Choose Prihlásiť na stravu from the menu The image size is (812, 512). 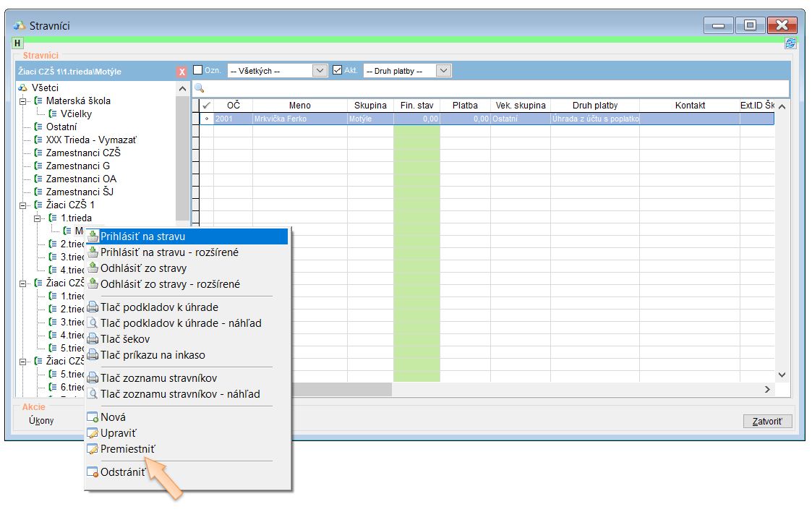143,236
